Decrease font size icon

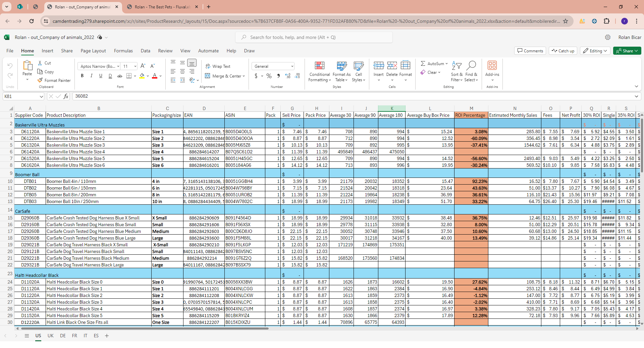click(153, 66)
